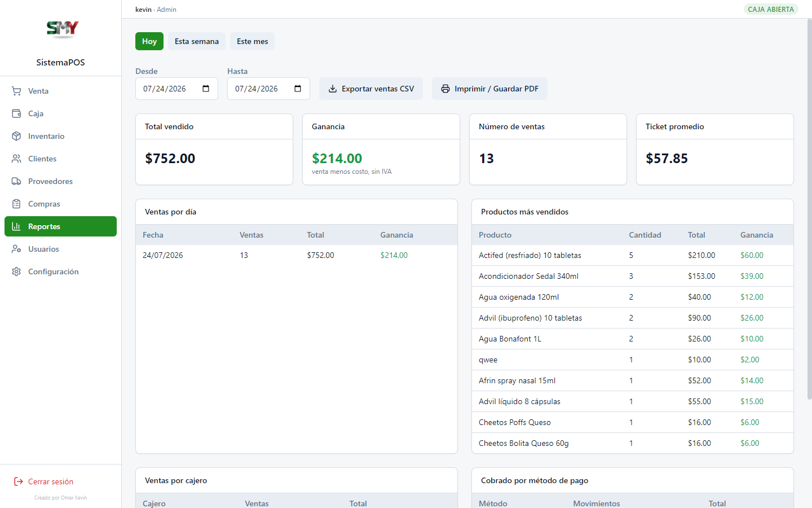This screenshot has height=508, width=812.
Task: Switch to Este mes period
Action: click(x=253, y=41)
